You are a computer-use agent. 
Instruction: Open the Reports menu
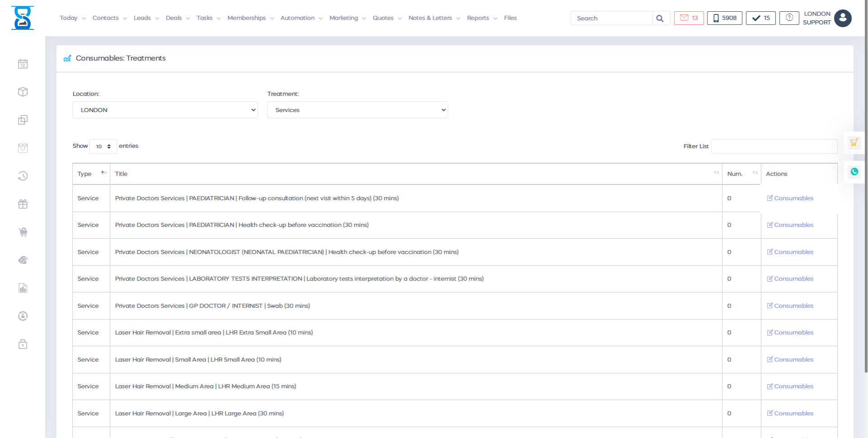(481, 18)
